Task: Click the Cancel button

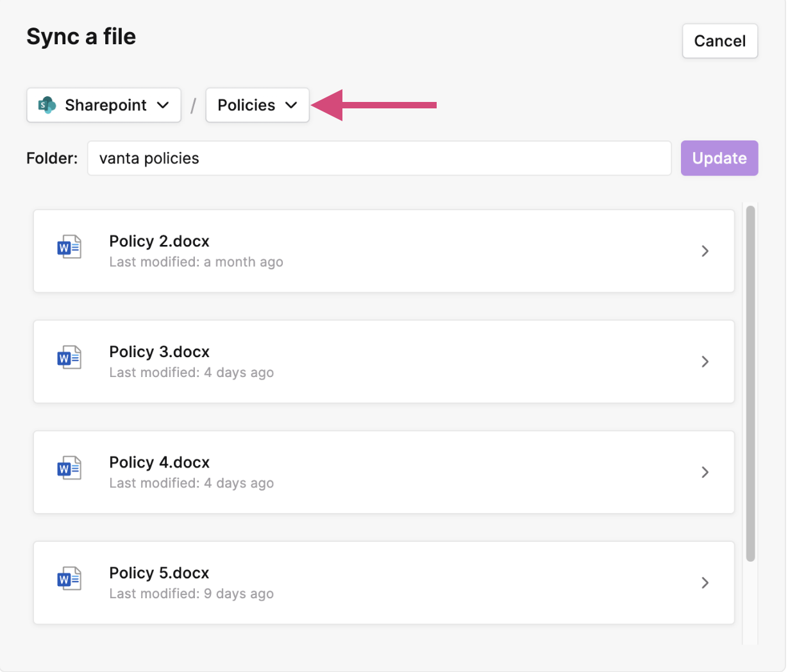Action: click(x=719, y=41)
